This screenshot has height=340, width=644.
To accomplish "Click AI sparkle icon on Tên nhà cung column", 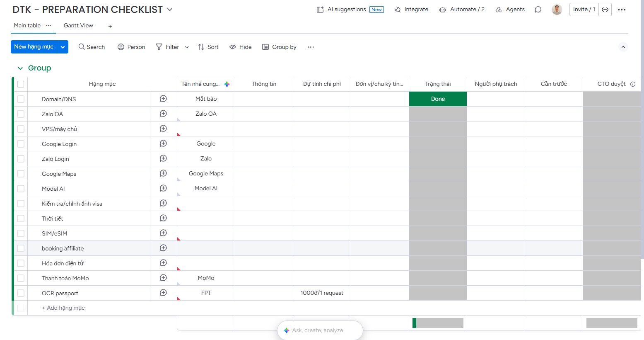I will tap(227, 84).
